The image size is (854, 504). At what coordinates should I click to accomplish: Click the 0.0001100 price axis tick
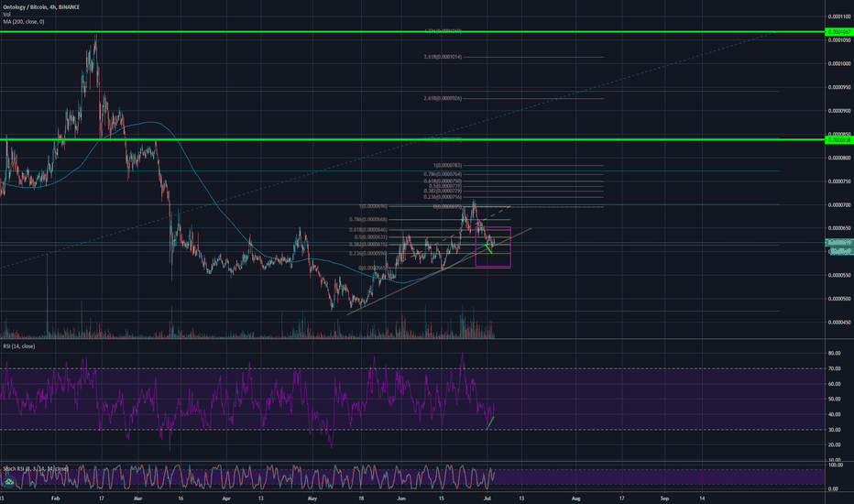839,16
